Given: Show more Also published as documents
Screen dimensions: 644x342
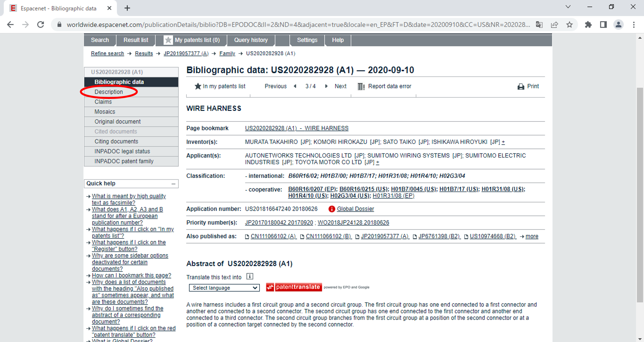Looking at the screenshot, I should pos(532,236).
